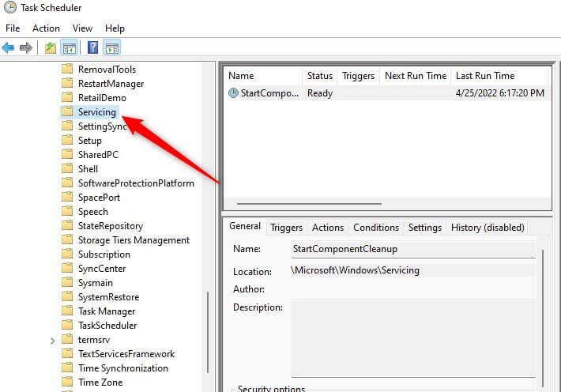This screenshot has width=561, height=392.
Task: Click the Shell folder icon
Action: pos(67,168)
